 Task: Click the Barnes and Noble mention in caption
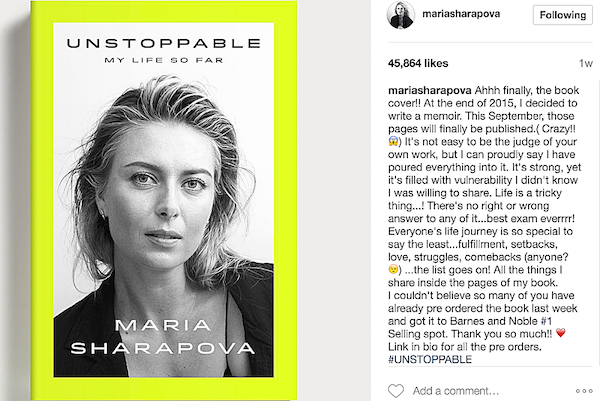click(492, 319)
